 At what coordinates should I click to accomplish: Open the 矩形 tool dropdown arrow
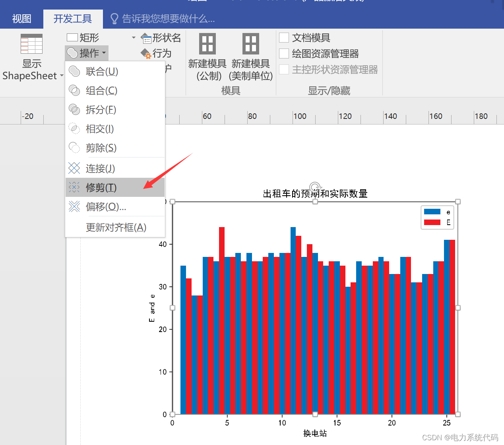[133, 37]
